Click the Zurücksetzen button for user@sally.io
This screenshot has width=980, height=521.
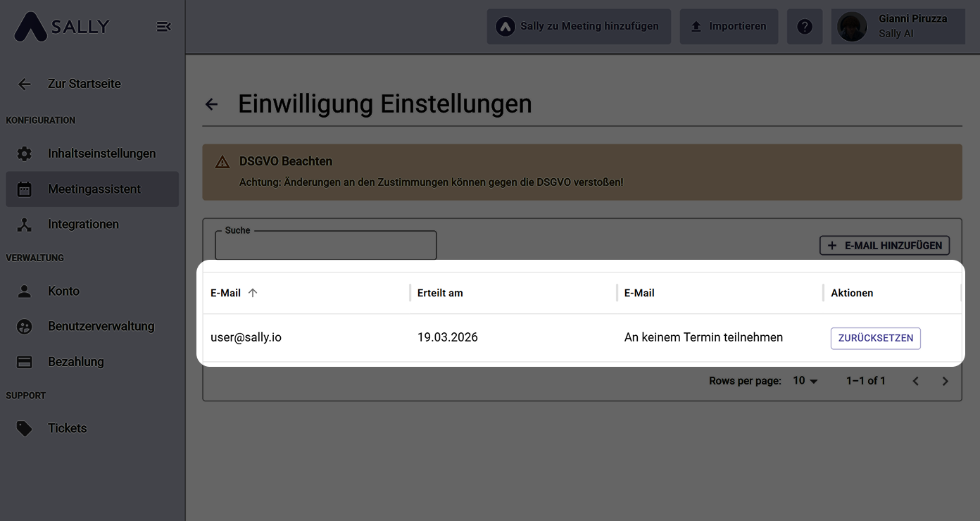coord(875,338)
